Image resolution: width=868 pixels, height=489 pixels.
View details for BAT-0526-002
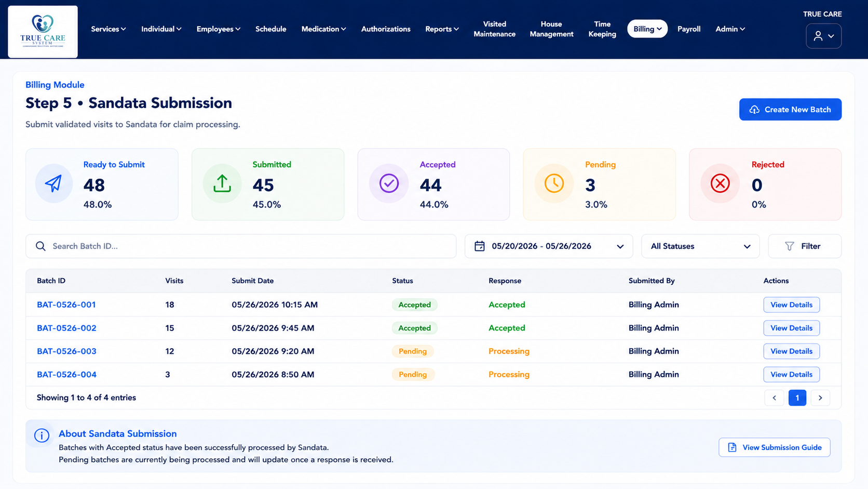[791, 328]
